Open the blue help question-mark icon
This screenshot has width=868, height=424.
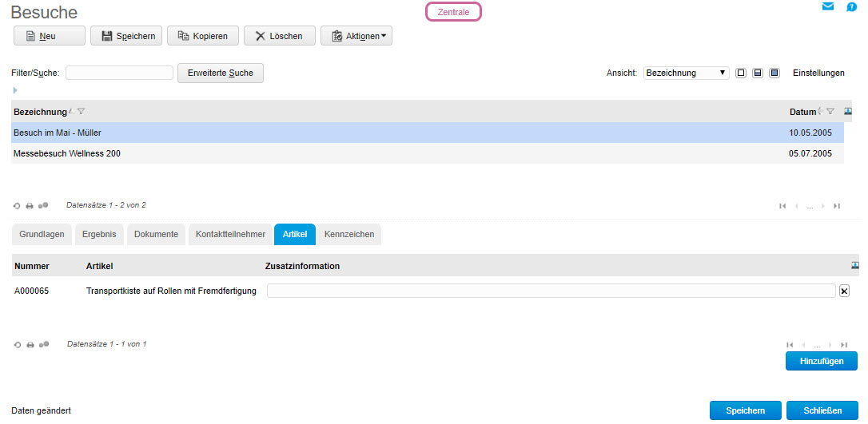click(852, 7)
